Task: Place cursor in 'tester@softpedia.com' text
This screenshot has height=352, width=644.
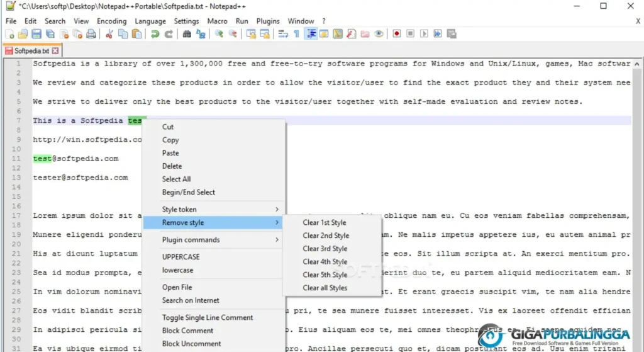Action: click(80, 178)
